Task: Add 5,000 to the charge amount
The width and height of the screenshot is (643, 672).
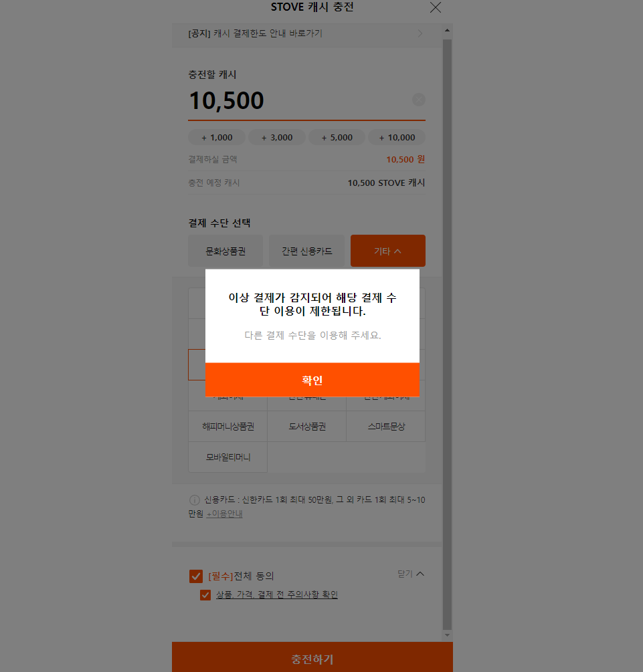Action: click(x=337, y=138)
